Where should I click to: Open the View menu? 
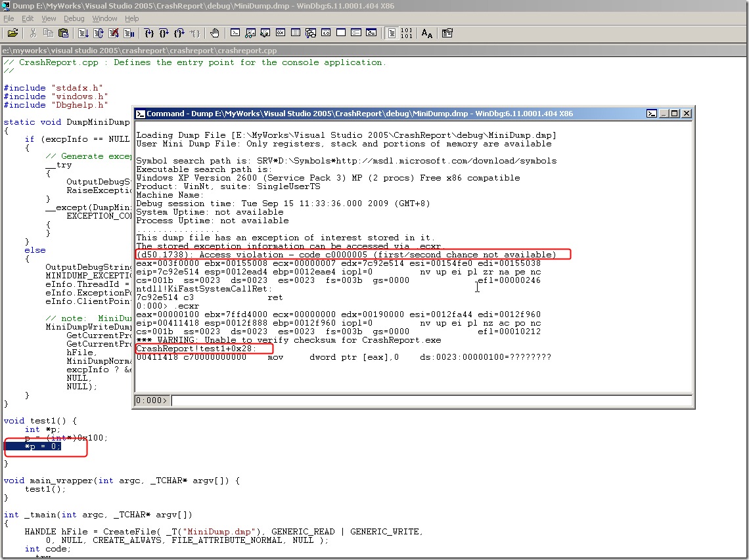49,18
